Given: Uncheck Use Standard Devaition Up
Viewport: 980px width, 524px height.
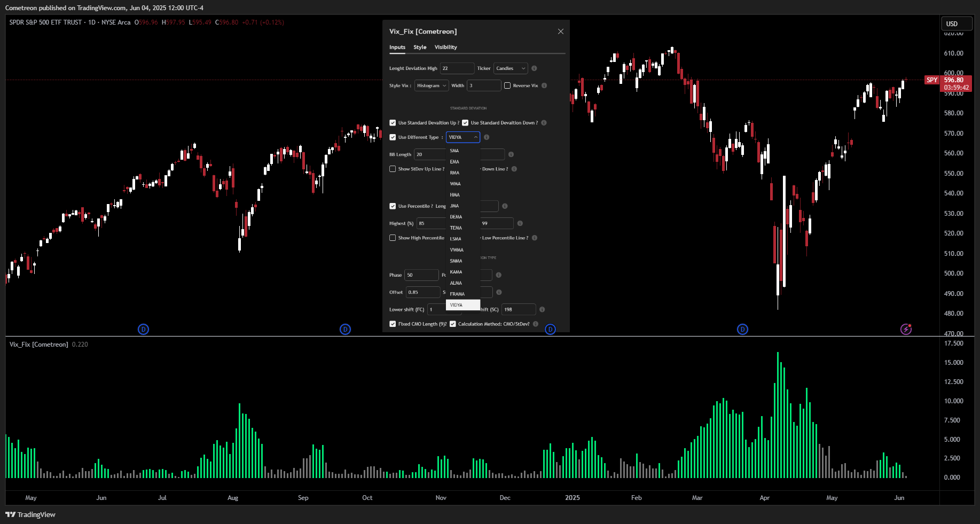Looking at the screenshot, I should [x=393, y=123].
